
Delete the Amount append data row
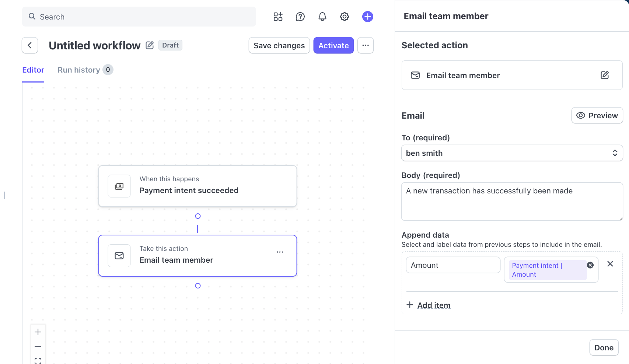click(x=610, y=264)
